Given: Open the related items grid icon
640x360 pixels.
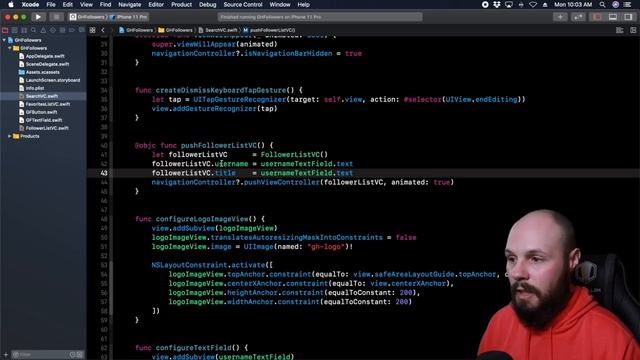Looking at the screenshot, I should coord(93,30).
